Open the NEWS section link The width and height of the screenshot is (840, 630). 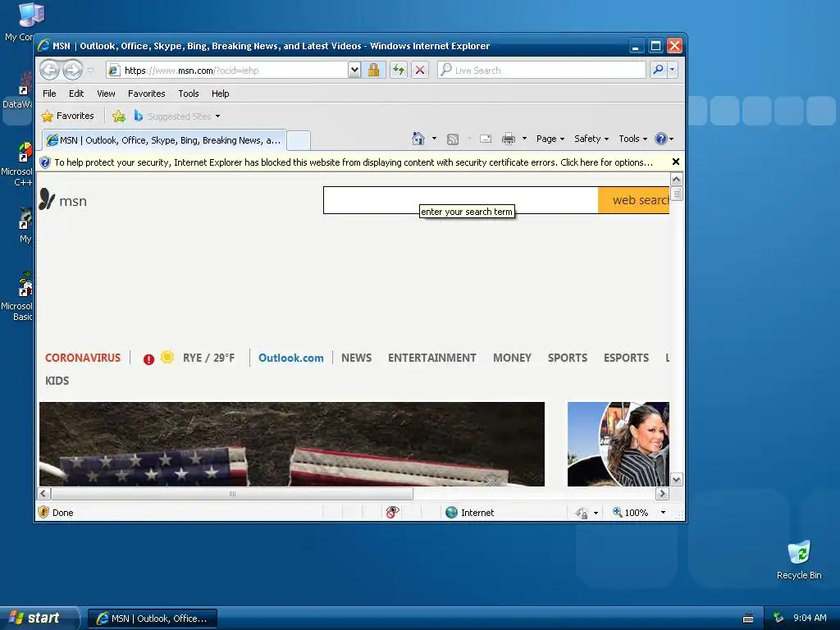356,358
